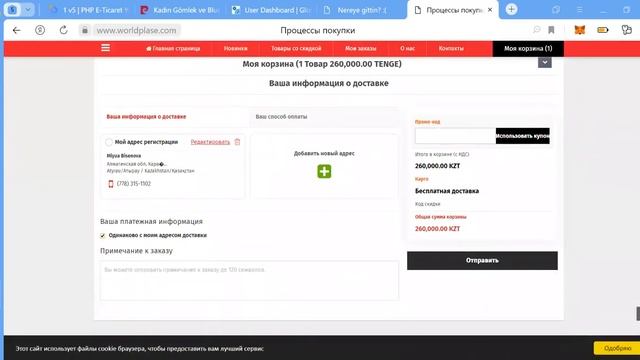Screen dimensions: 640x360
Task: Click the battery saver icon
Action: 603,30
